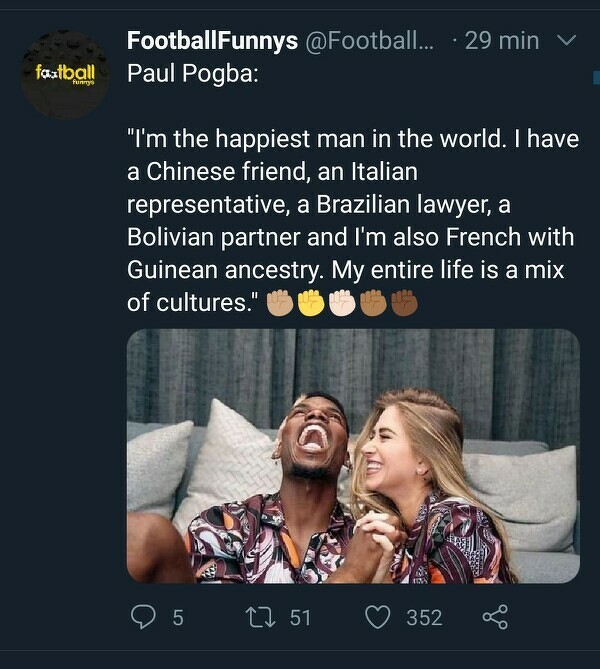This screenshot has height=669, width=600.
Task: Expand the tweet options chevron
Action: (x=566, y=41)
